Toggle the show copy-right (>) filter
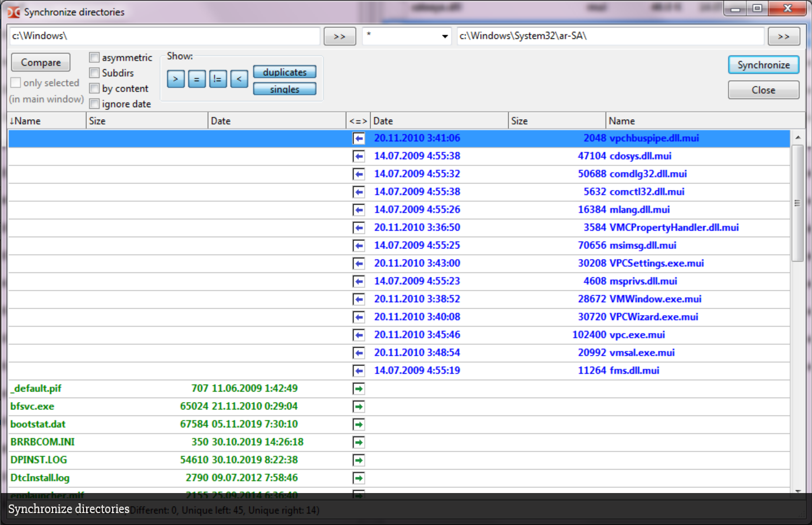This screenshot has width=812, height=525. click(x=175, y=79)
